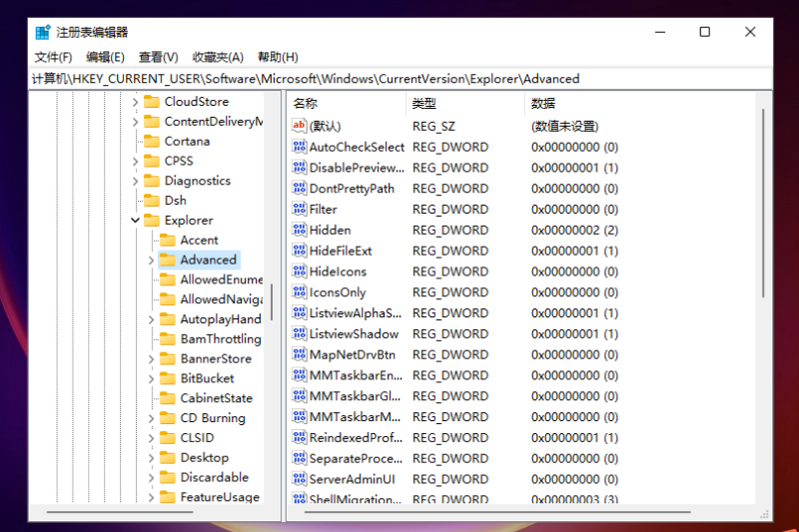
Task: Expand the Advanced tree node
Action: 151,261
